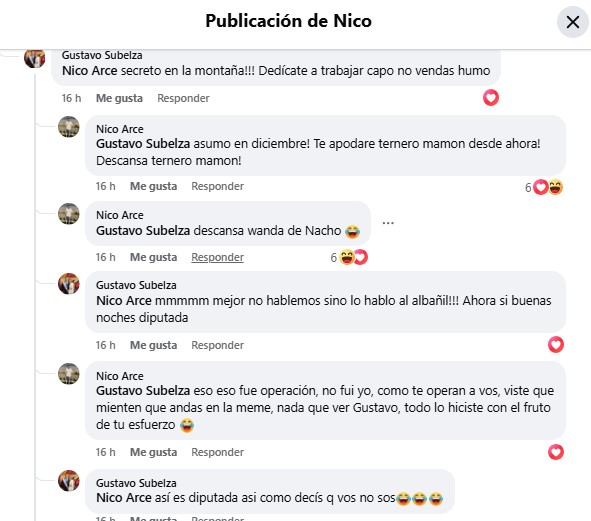Open Gustavo Subelza name on the 'albañil' comment
Image resolution: width=591 pixels, height=521 pixels.
[136, 285]
